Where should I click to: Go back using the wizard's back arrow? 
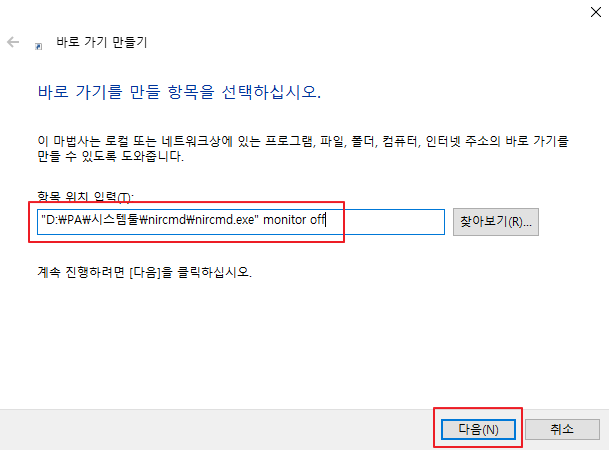(x=13, y=42)
